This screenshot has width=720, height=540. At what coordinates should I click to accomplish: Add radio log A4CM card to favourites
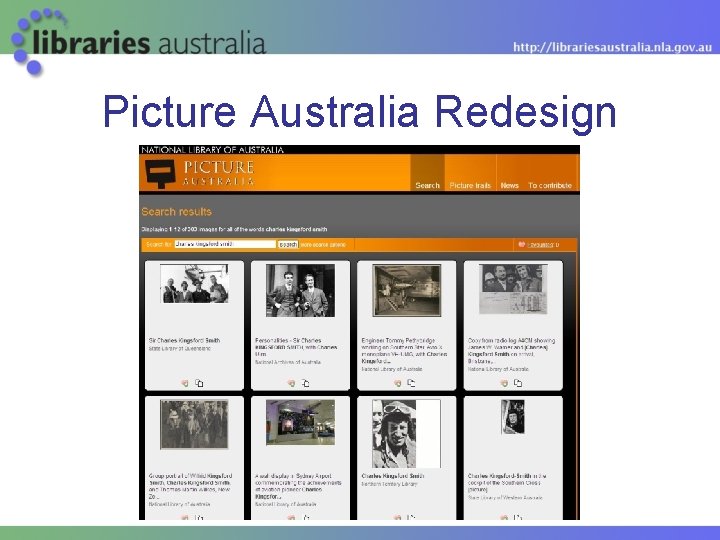point(504,383)
